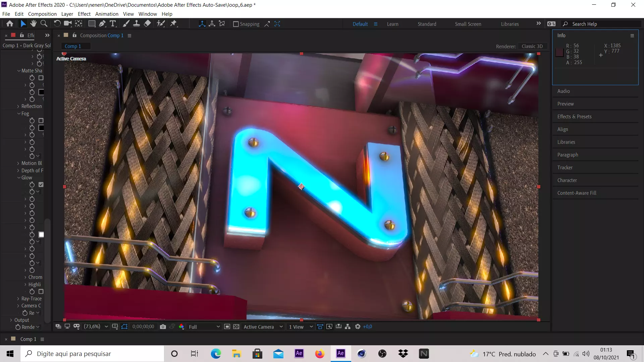This screenshot has width=644, height=362.
Task: Toggle Composition panel lock icon
Action: [x=74, y=35]
